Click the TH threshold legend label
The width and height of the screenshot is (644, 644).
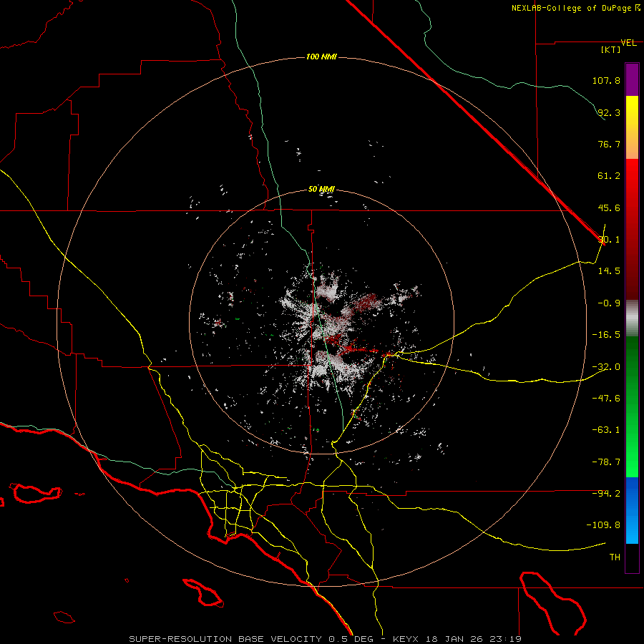(615, 557)
